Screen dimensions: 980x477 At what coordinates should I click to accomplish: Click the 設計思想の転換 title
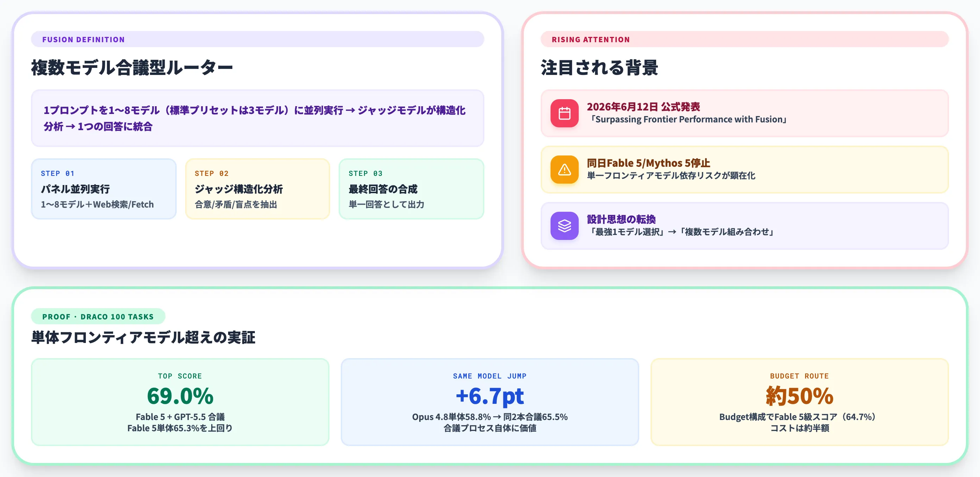(621, 219)
